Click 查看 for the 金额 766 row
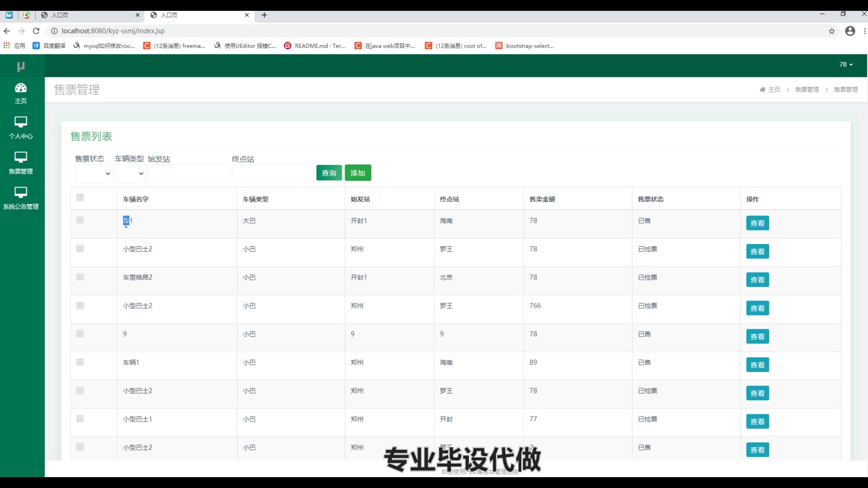Screen dimensions: 868x488 pyautogui.click(x=757, y=308)
